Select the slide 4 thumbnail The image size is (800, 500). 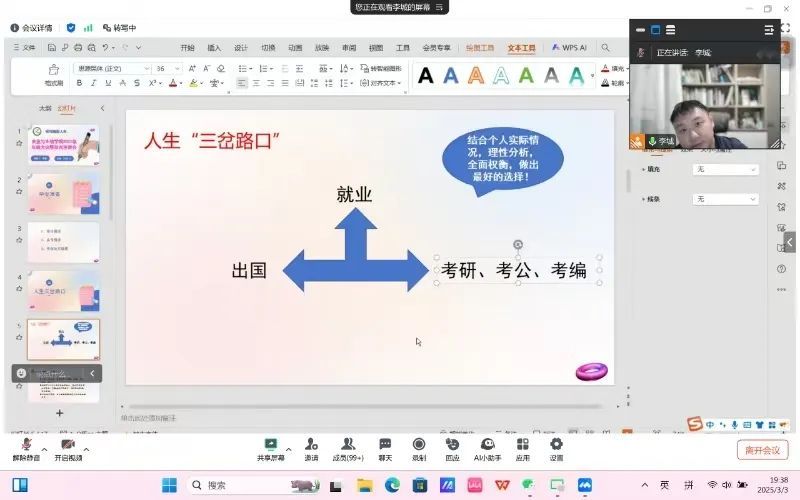64,290
